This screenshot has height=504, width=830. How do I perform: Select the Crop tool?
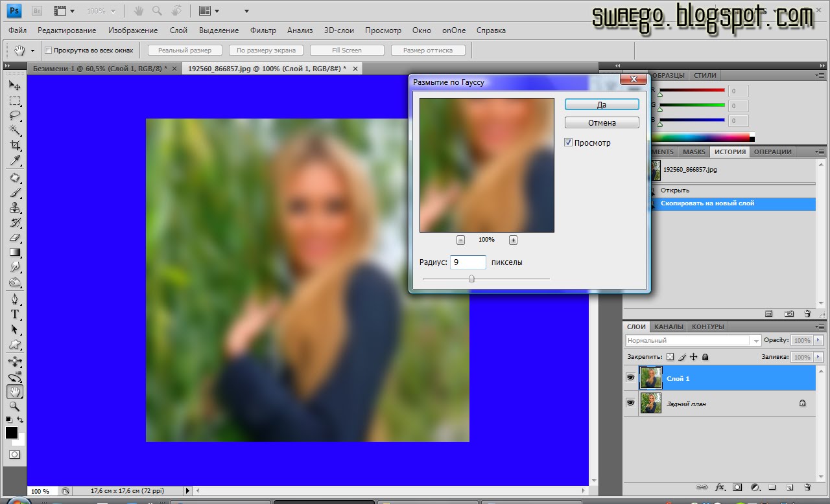tap(14, 145)
